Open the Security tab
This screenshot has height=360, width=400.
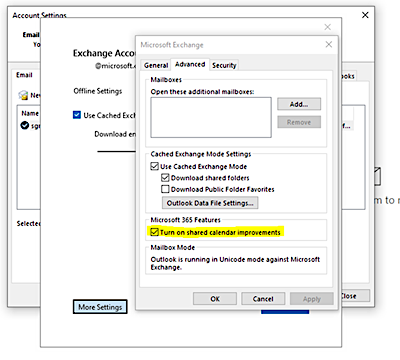coord(224,65)
